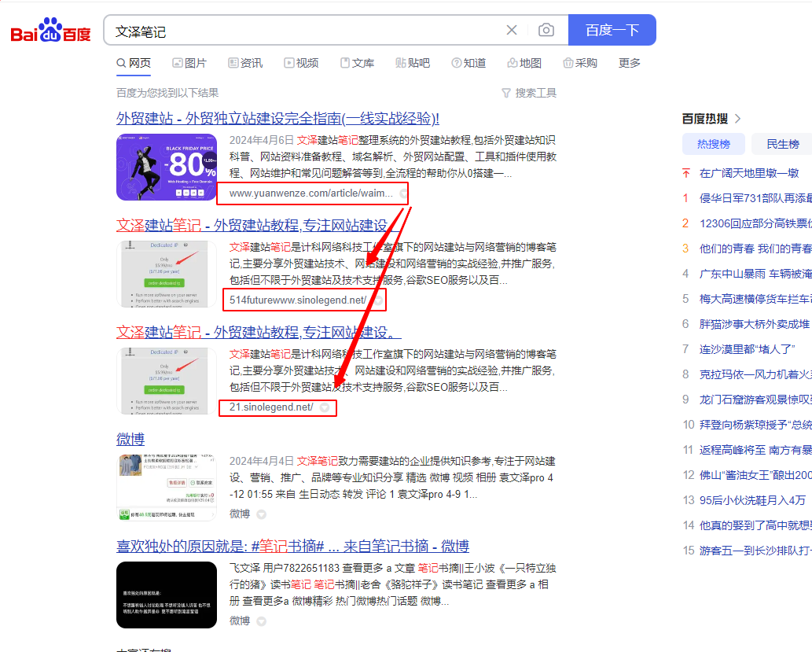Open the 微博 result title
This screenshot has height=652, width=812.
[x=130, y=440]
